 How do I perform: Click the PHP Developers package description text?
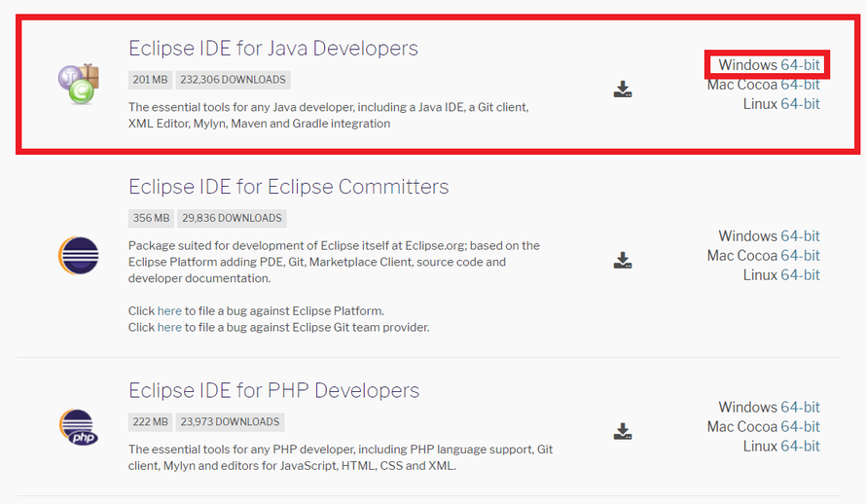tap(341, 457)
